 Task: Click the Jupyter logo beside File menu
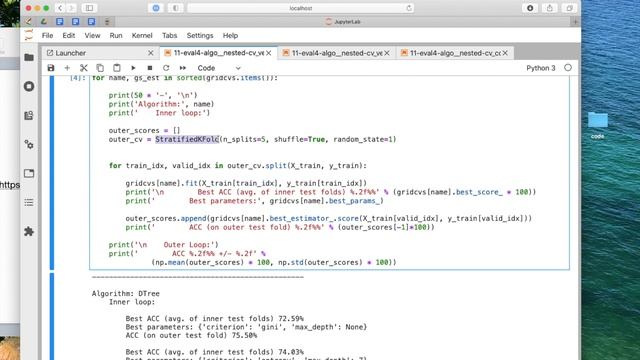click(x=29, y=36)
